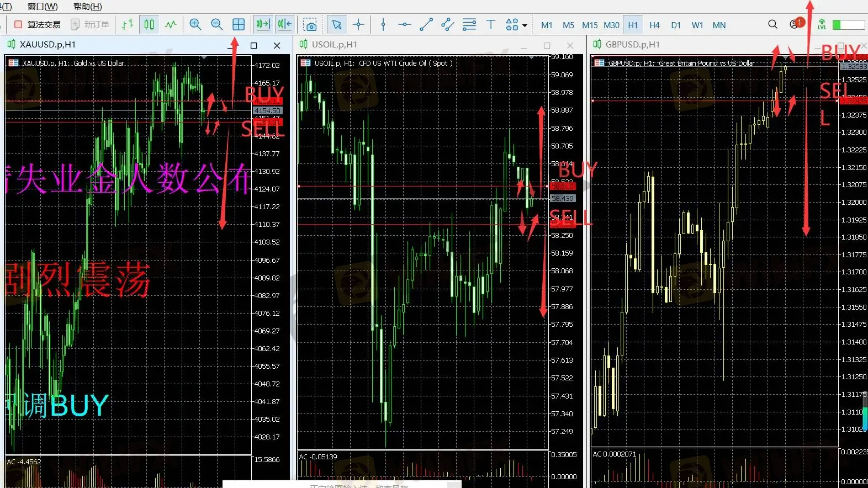The height and width of the screenshot is (488, 868).
Task: Click the LVL market depth icon
Action: point(822,24)
